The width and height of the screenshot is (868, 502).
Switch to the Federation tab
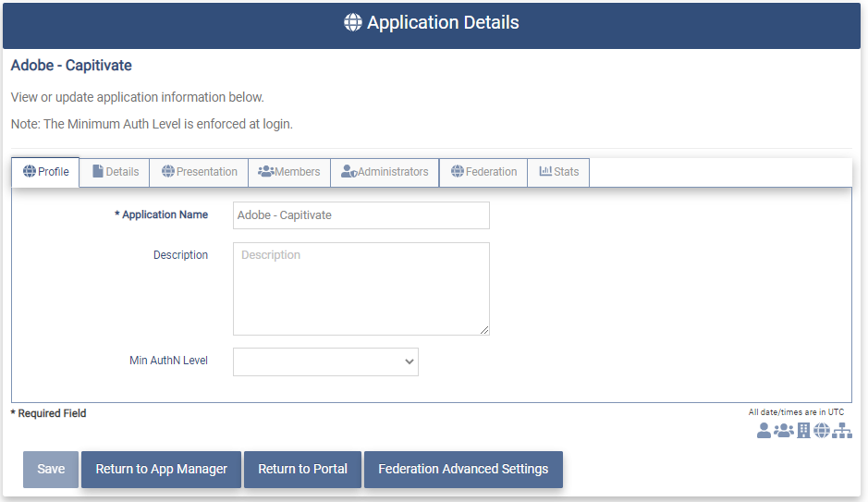[x=483, y=172]
